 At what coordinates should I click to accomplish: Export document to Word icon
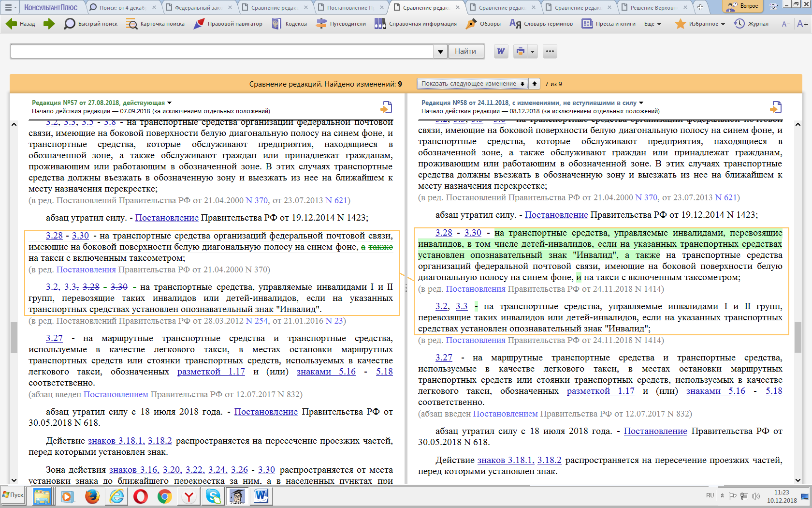501,51
